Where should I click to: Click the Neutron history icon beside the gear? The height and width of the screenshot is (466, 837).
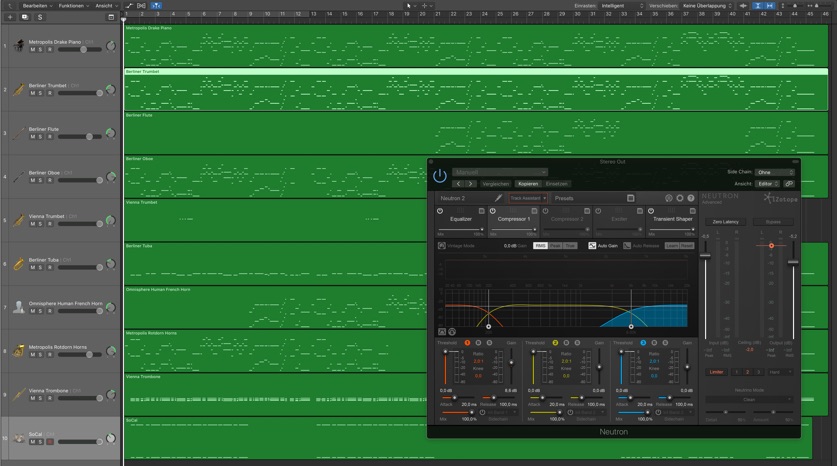668,198
